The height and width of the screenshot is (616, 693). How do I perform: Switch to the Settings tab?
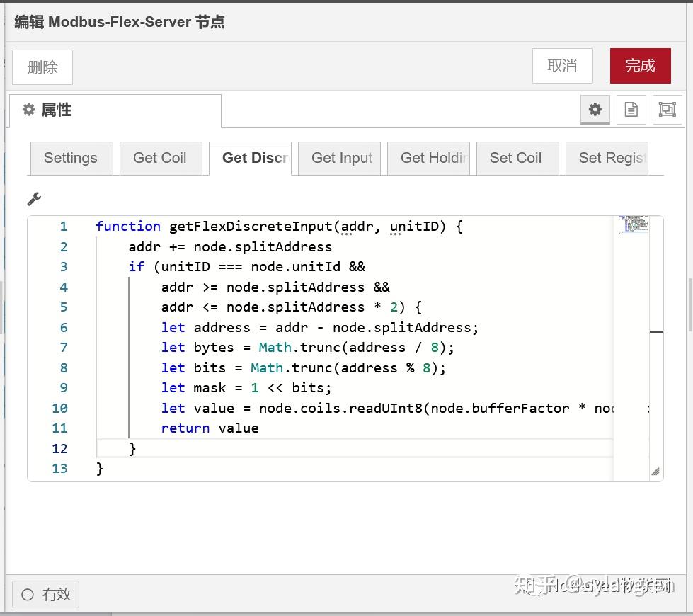(x=71, y=158)
